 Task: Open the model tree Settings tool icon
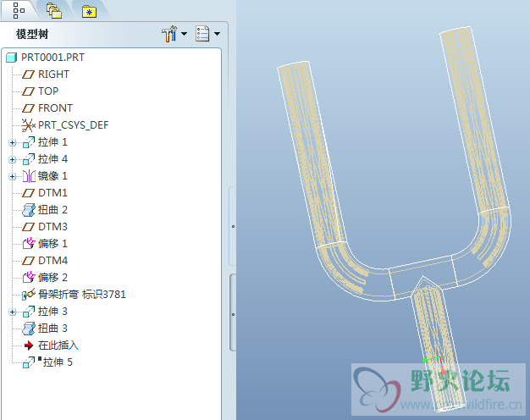[169, 34]
